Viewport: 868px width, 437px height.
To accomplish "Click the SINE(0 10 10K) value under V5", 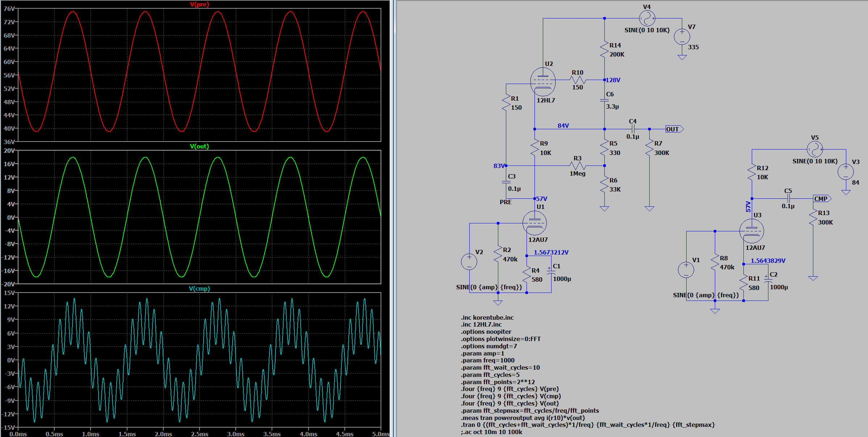I will [815, 161].
